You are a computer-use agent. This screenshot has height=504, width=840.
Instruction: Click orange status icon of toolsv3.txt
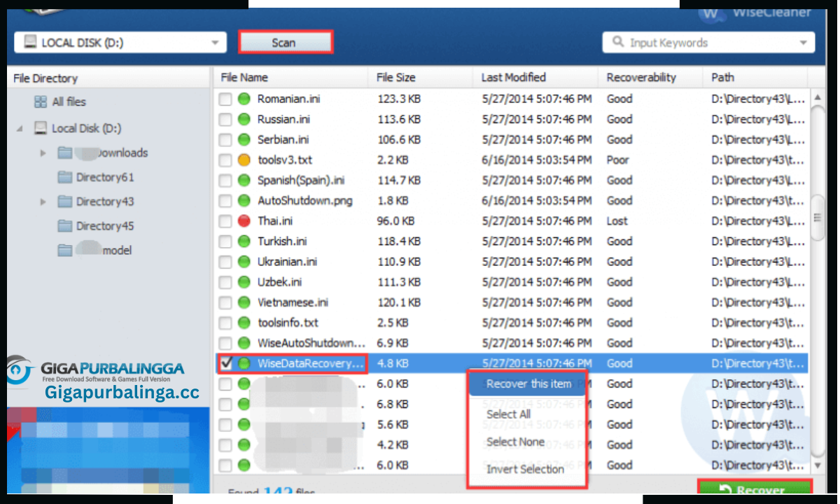244,160
